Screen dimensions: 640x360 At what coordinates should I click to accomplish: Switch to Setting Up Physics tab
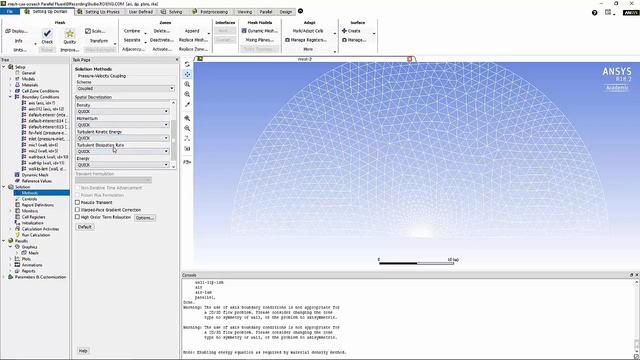coord(98,12)
